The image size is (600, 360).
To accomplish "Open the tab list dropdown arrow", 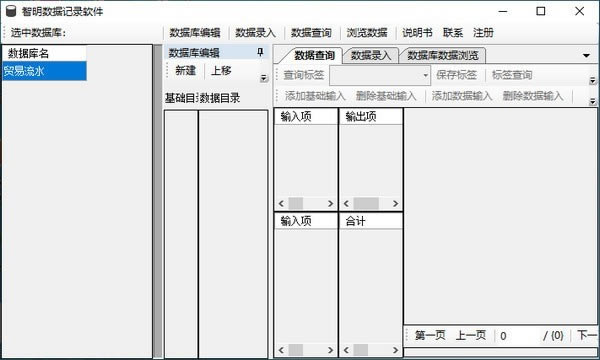I will pos(586,56).
